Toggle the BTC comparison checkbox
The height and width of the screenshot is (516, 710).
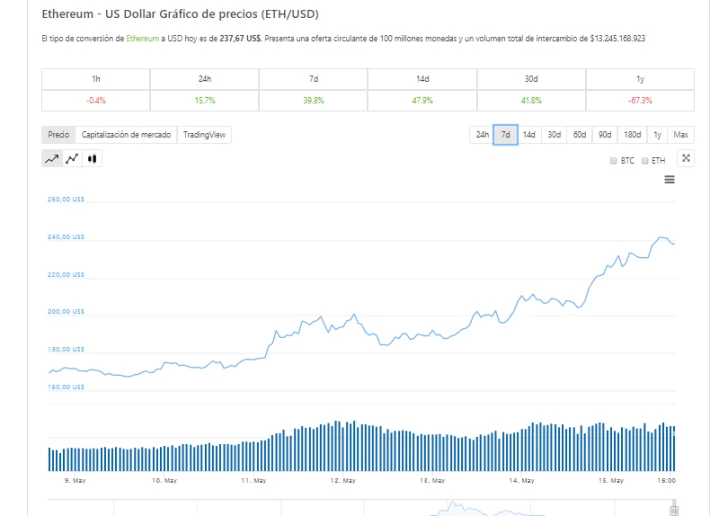pos(614,161)
